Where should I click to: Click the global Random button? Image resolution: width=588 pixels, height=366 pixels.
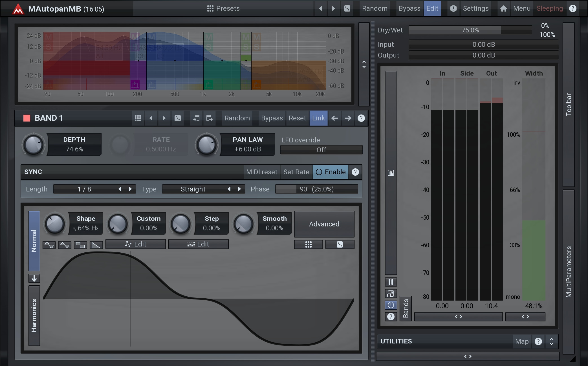pos(375,8)
